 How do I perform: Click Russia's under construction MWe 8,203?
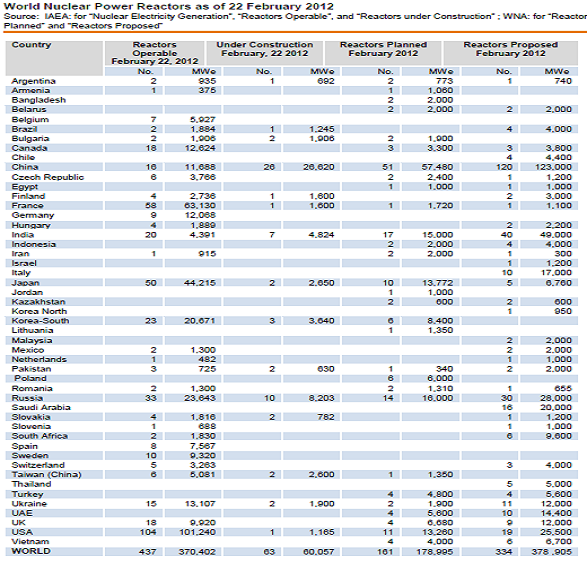click(x=321, y=398)
